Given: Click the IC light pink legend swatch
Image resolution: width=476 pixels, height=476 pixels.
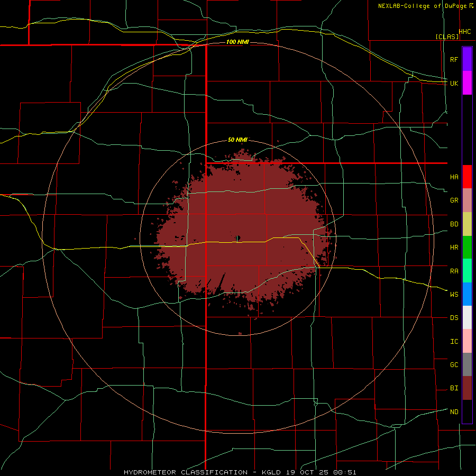Looking at the screenshot, I should pyautogui.click(x=467, y=341).
